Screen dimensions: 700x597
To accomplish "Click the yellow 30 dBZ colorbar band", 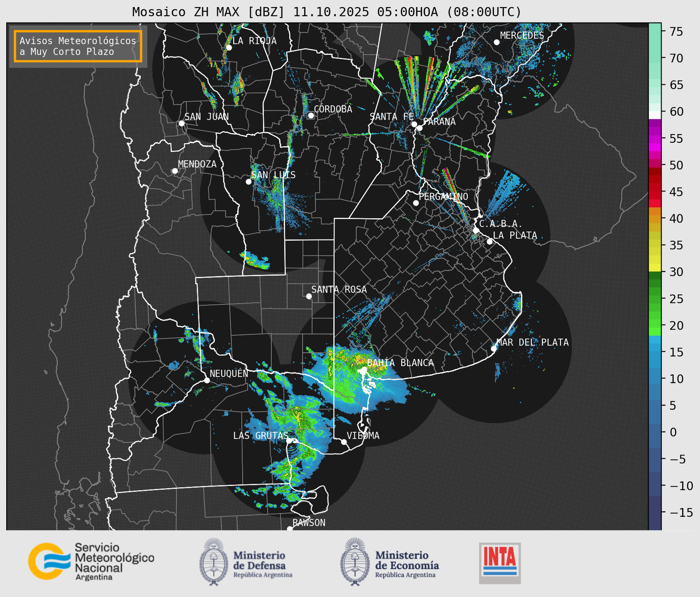I will [x=655, y=268].
